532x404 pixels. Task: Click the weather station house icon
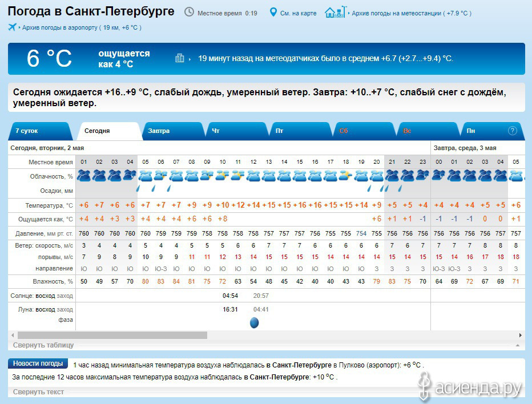point(334,12)
